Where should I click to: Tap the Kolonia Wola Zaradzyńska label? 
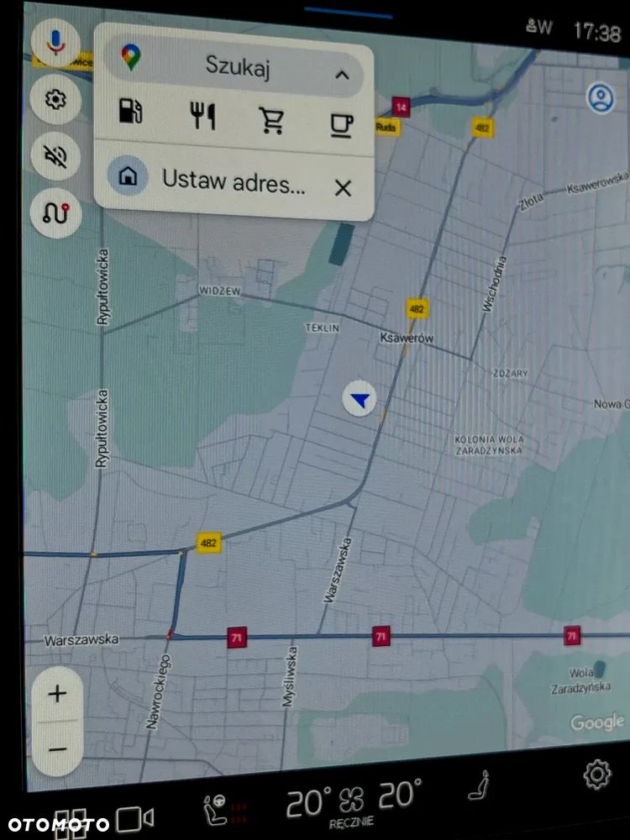click(489, 444)
